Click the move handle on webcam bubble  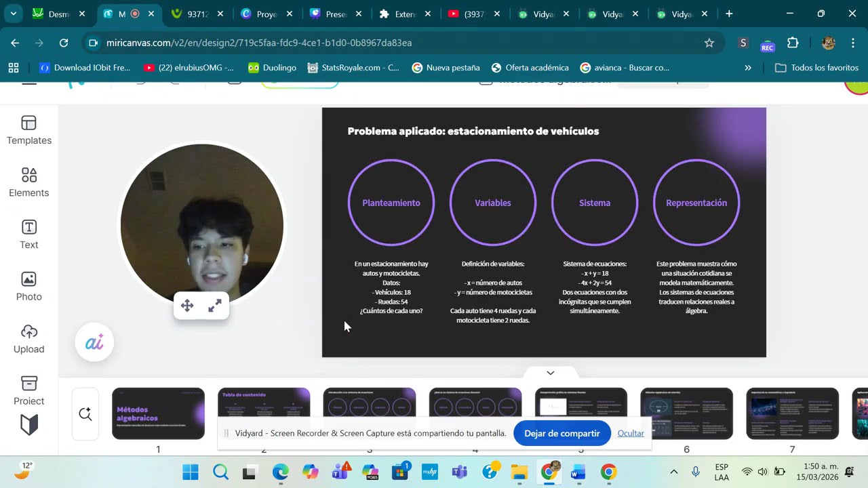(x=187, y=306)
